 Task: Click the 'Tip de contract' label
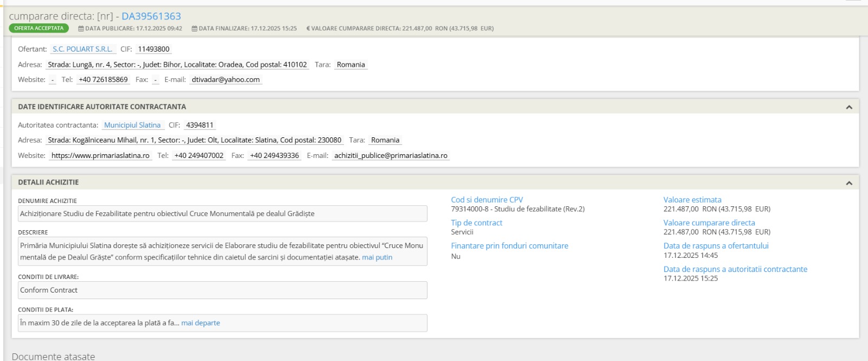pos(476,223)
